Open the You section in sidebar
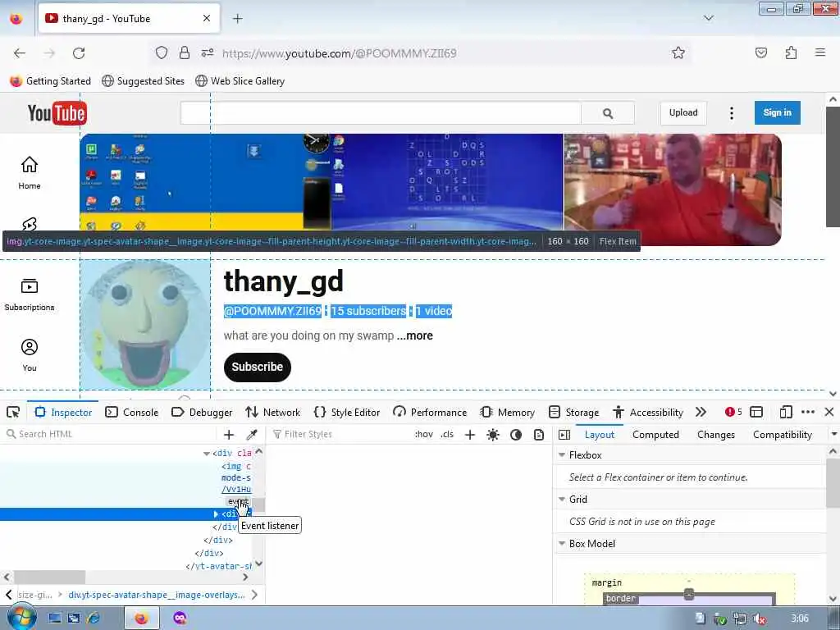840x630 pixels. pyautogui.click(x=30, y=355)
